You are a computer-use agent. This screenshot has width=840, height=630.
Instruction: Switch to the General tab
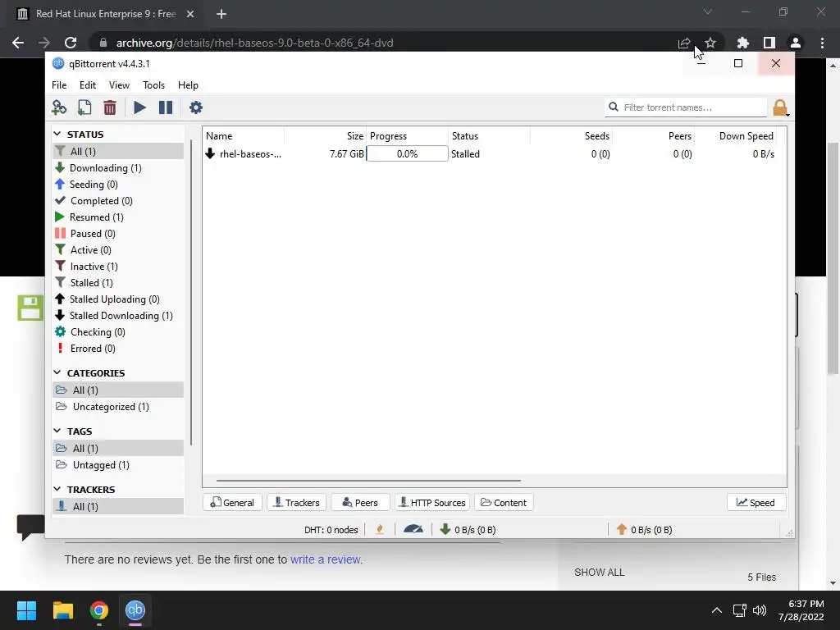point(232,503)
